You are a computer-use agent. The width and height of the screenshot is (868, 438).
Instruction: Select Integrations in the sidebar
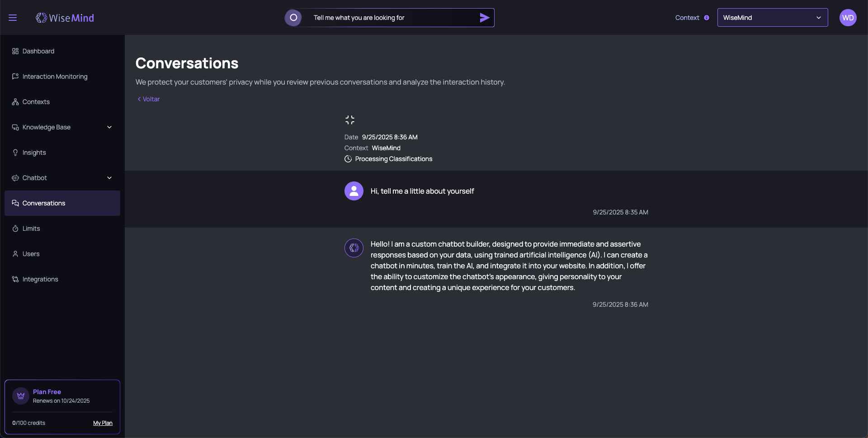(40, 279)
